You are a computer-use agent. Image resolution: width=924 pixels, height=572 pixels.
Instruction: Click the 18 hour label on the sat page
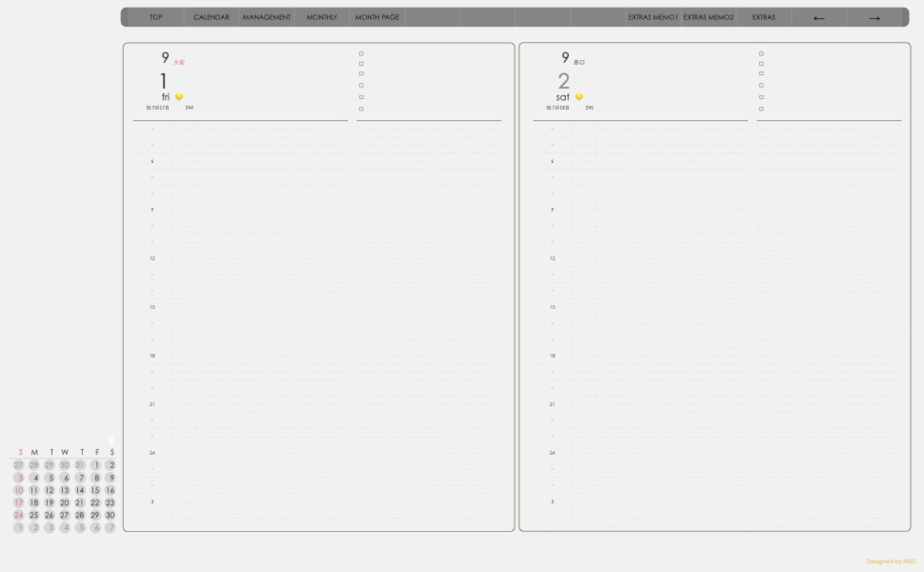552,356
